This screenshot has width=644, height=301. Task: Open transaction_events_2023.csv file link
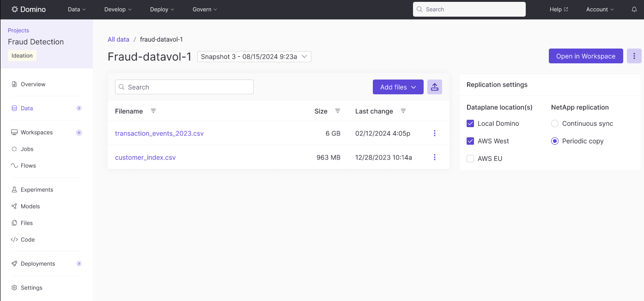(159, 133)
